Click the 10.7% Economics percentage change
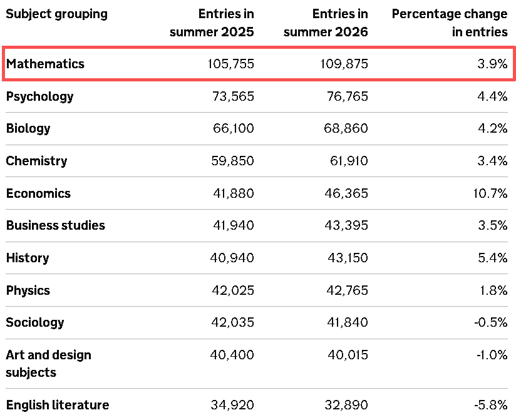 coord(490,193)
